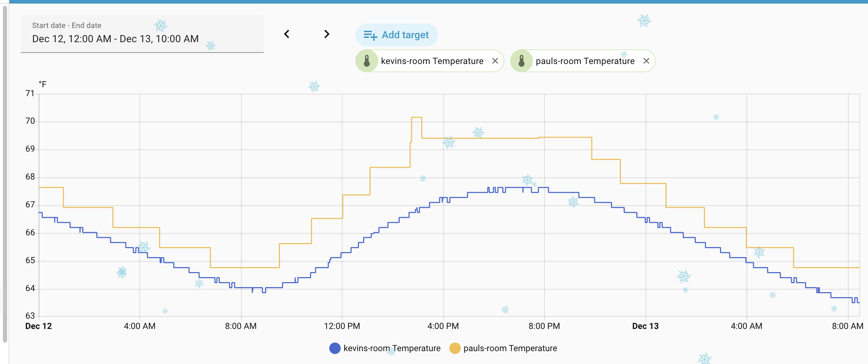
Task: Remove the kevins-room Temperature target
Action: click(x=495, y=61)
